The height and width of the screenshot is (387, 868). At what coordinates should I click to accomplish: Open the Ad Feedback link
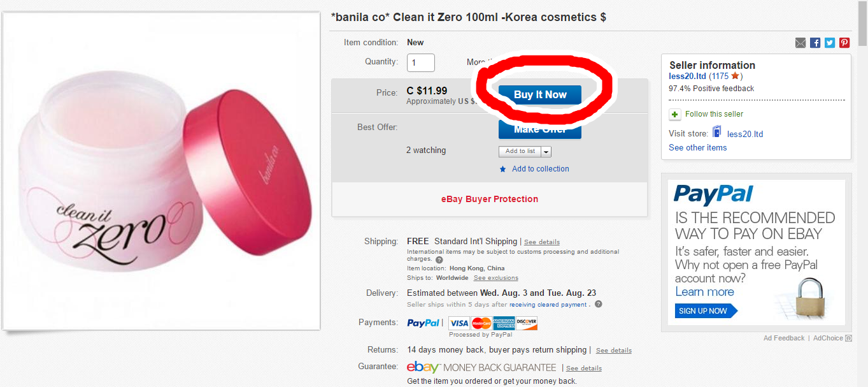pyautogui.click(x=784, y=338)
